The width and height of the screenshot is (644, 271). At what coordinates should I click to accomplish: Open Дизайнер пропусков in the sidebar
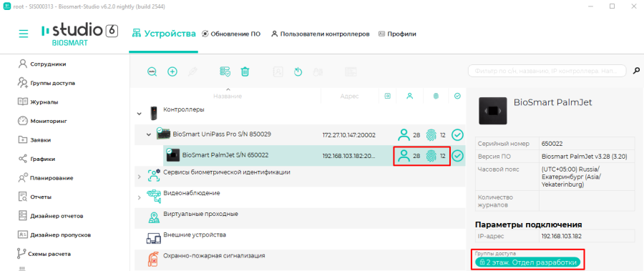54,235
